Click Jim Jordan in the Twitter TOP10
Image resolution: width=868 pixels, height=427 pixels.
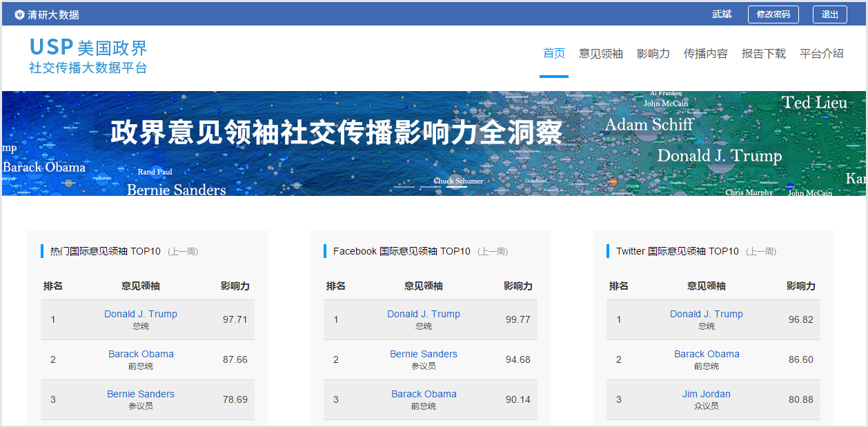[x=707, y=394]
